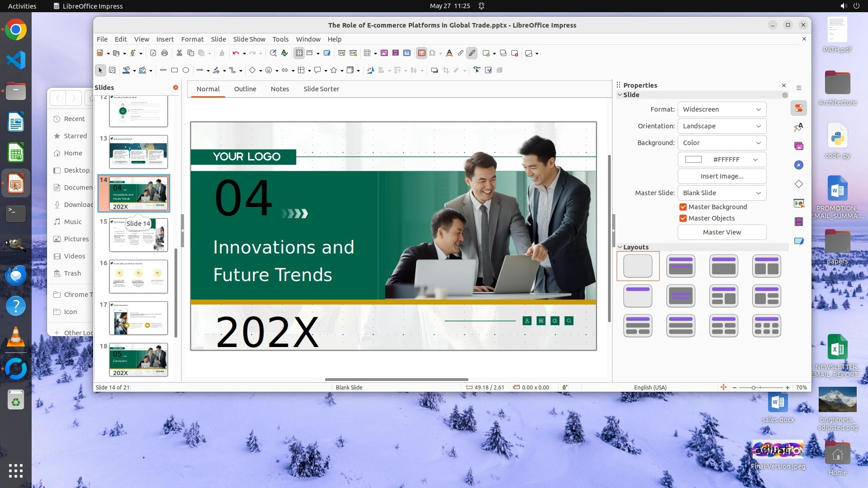Open the Slide Show menu

(x=249, y=39)
